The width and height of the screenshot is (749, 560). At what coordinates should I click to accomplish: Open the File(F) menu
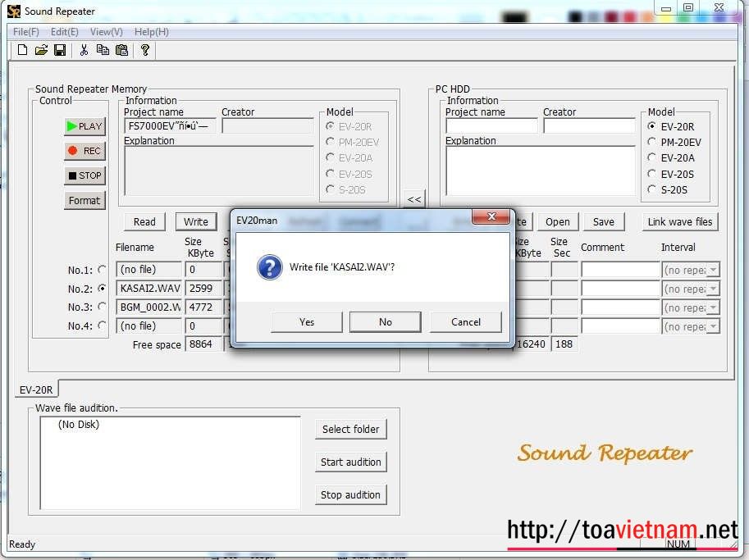pos(25,32)
